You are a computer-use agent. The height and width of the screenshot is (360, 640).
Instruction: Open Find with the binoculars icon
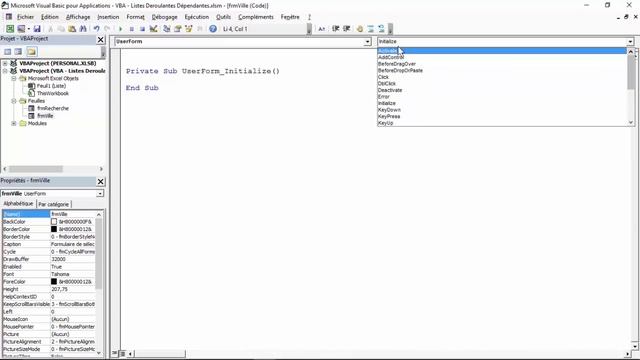tap(83, 29)
